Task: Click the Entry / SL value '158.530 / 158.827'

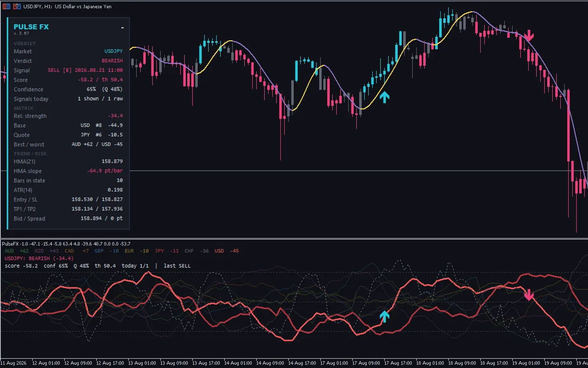Action: [x=97, y=200]
